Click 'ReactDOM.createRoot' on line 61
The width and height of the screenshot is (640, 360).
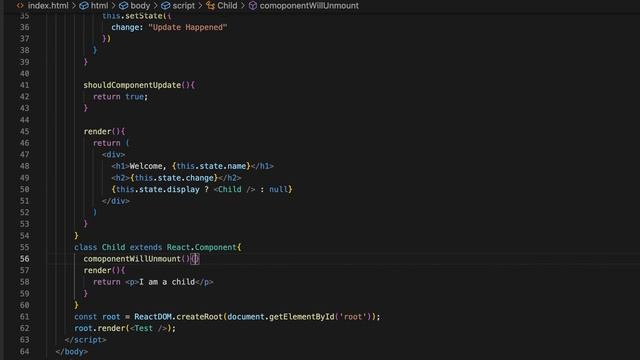178,317
